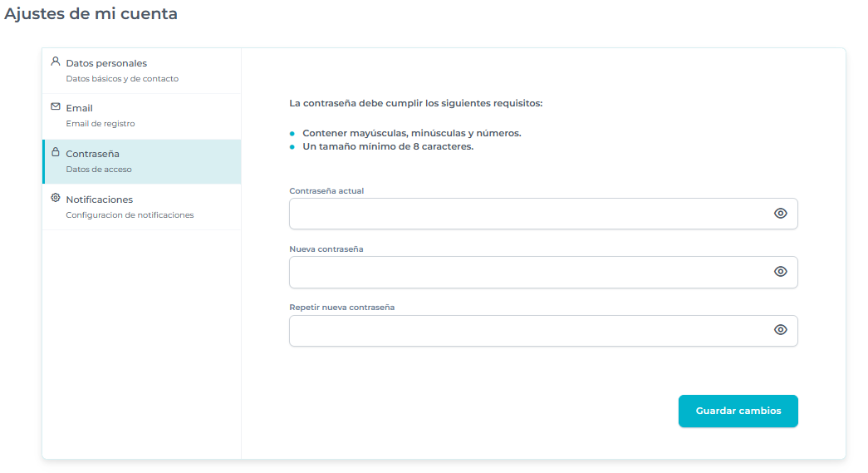Click the gear icon beside Notificaciones
Screen dimensions: 868x473
point(56,198)
